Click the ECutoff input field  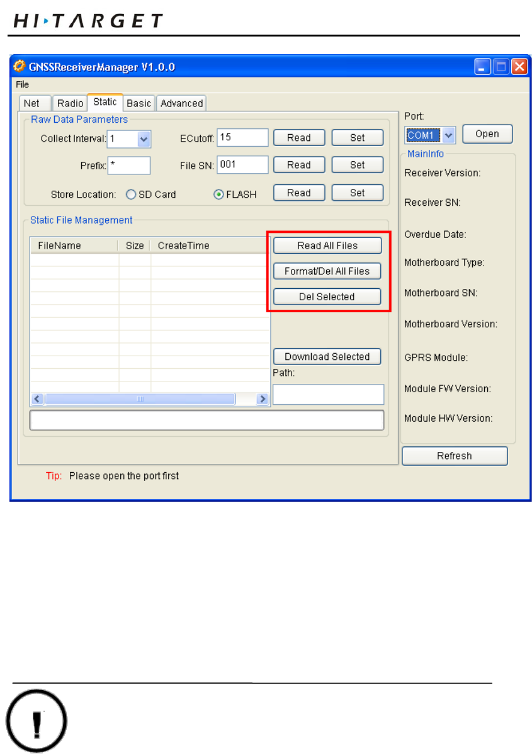(x=243, y=137)
